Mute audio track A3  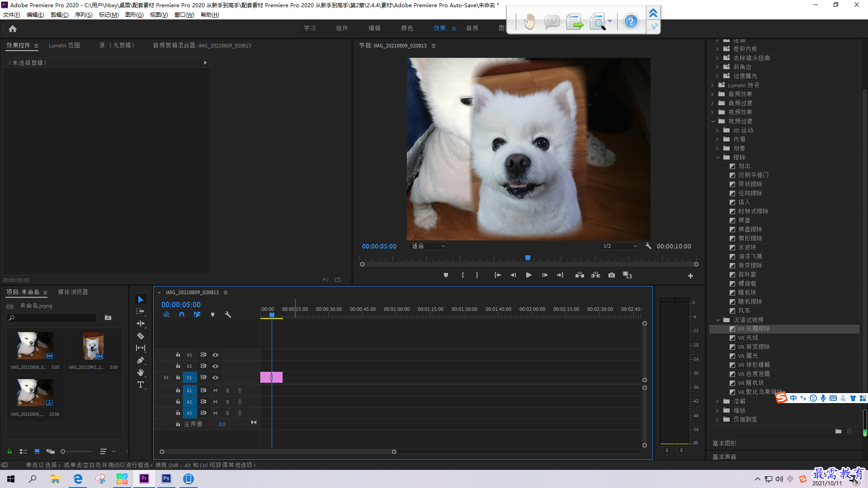coord(216,413)
